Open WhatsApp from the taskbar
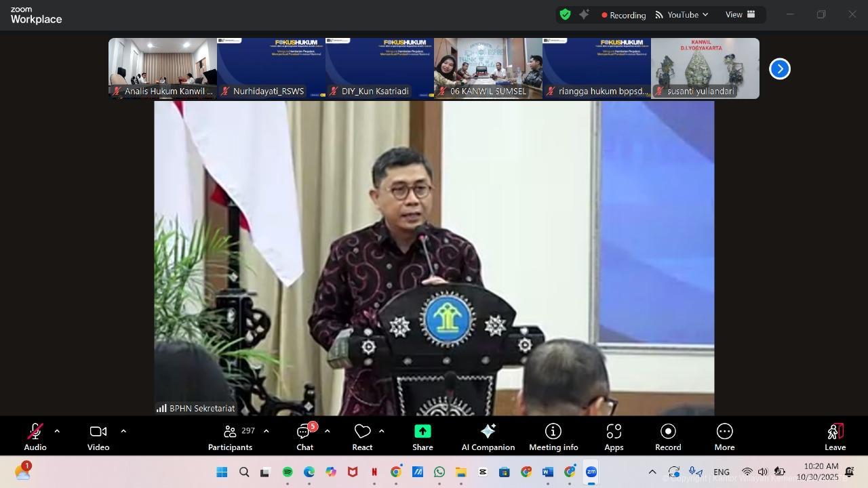The image size is (868, 488). coord(439,472)
